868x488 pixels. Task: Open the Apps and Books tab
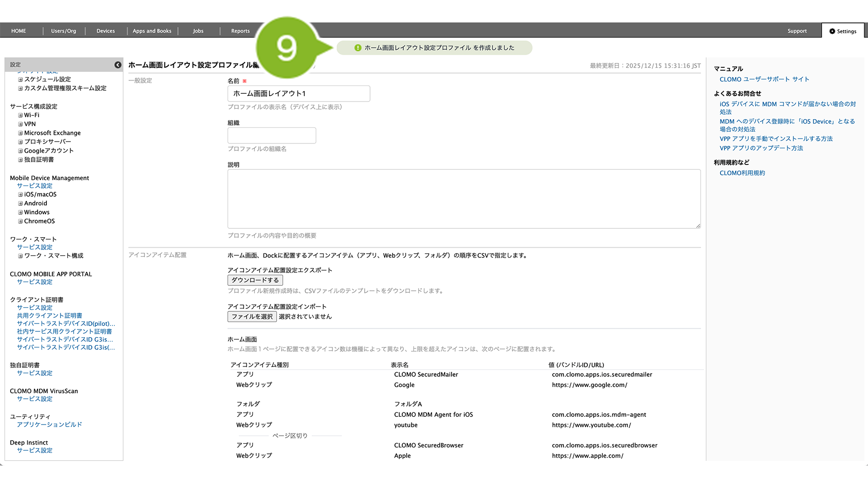click(x=152, y=31)
